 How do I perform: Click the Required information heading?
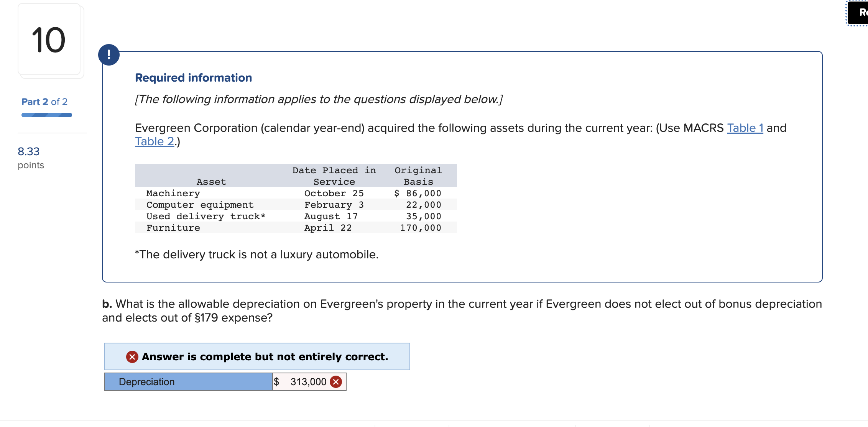coord(193,77)
